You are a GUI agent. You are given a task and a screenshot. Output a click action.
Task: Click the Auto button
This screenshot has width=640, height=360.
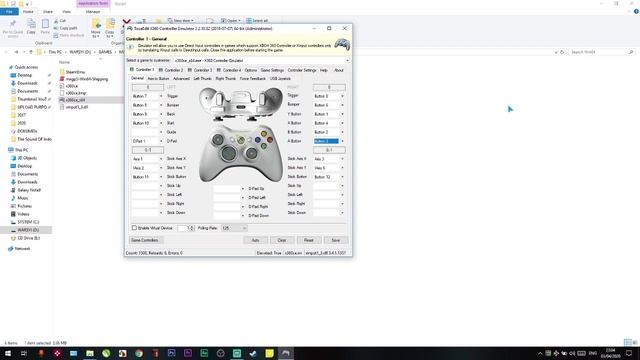pyautogui.click(x=256, y=240)
